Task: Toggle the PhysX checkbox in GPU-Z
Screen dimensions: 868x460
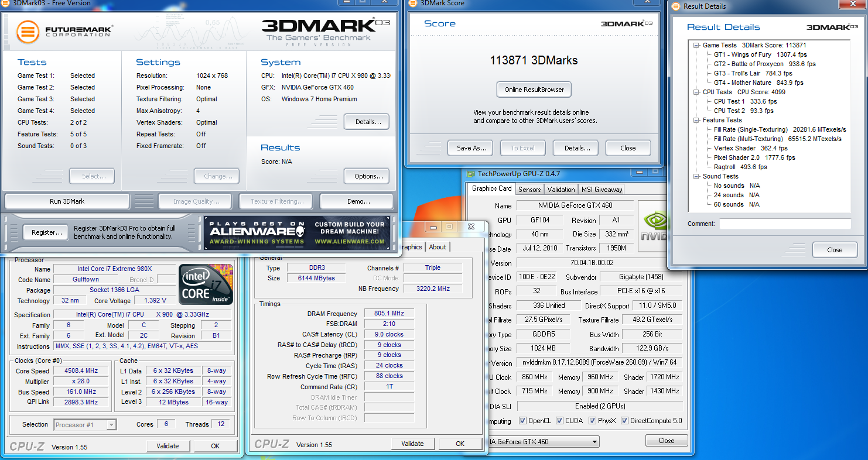Action: pyautogui.click(x=592, y=421)
